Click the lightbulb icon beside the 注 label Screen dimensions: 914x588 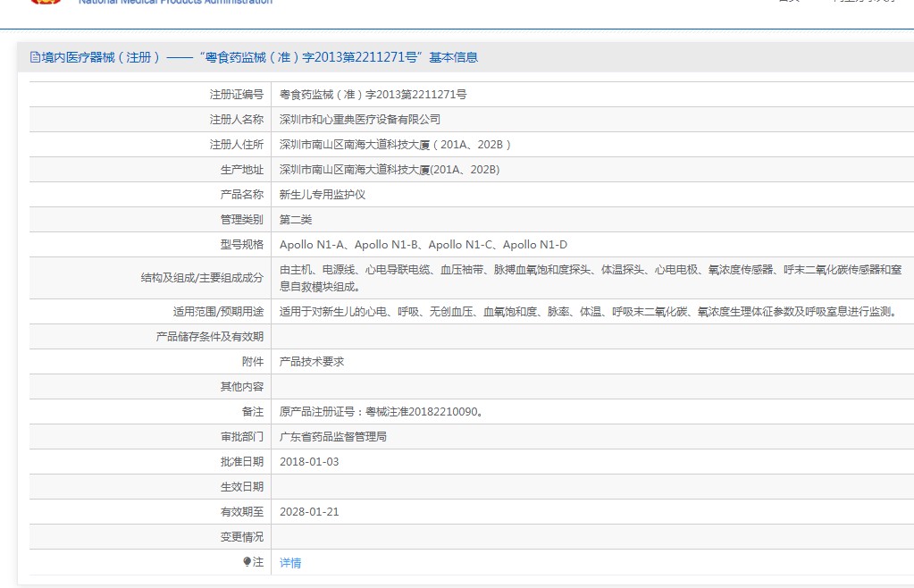(247, 562)
